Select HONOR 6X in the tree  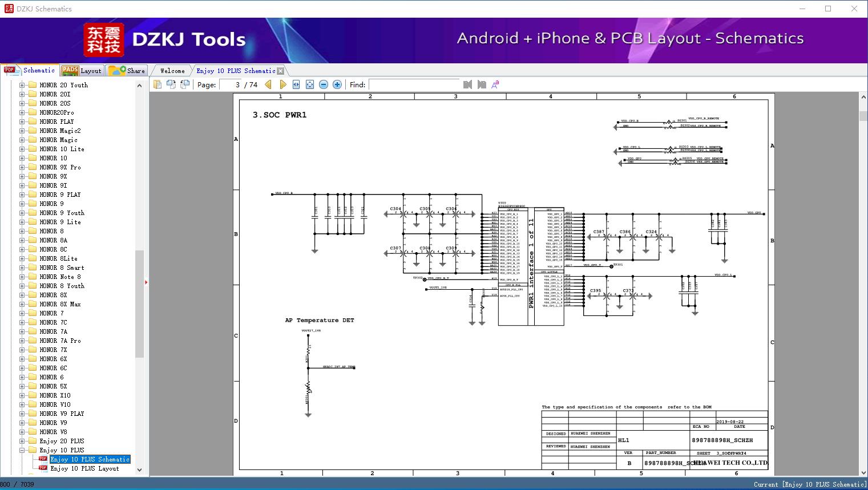(x=53, y=359)
